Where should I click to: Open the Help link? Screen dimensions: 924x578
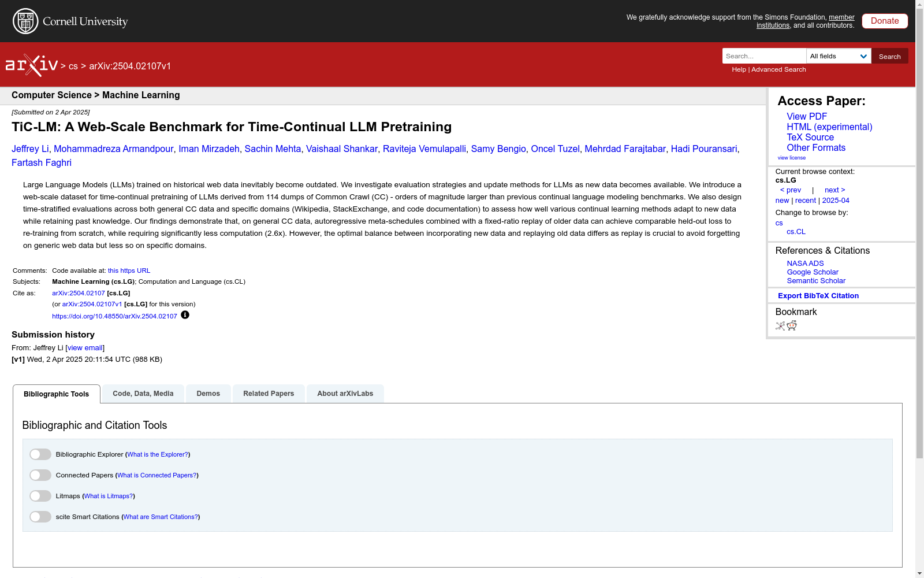[739, 69]
